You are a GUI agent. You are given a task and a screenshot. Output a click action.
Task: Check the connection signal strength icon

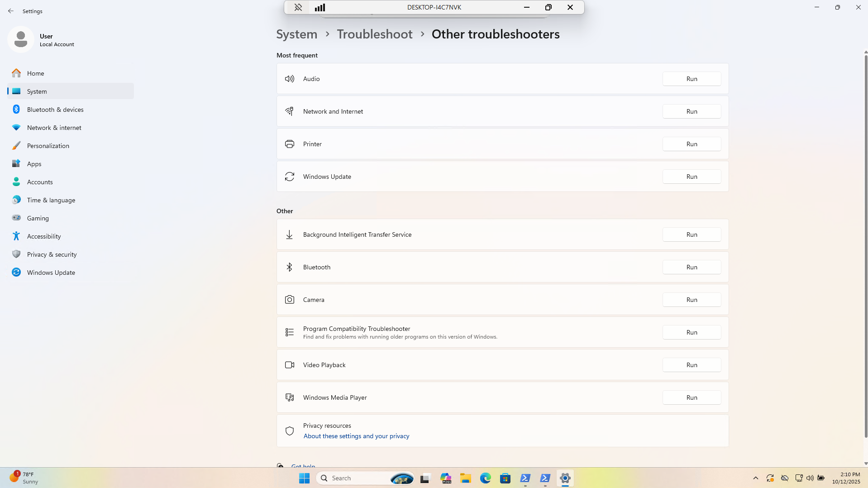[x=320, y=7]
